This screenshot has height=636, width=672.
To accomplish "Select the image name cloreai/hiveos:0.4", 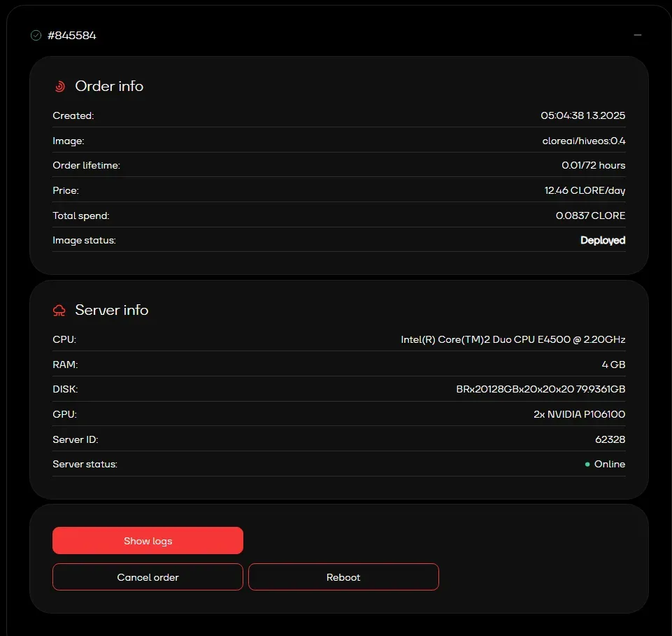I will (584, 141).
